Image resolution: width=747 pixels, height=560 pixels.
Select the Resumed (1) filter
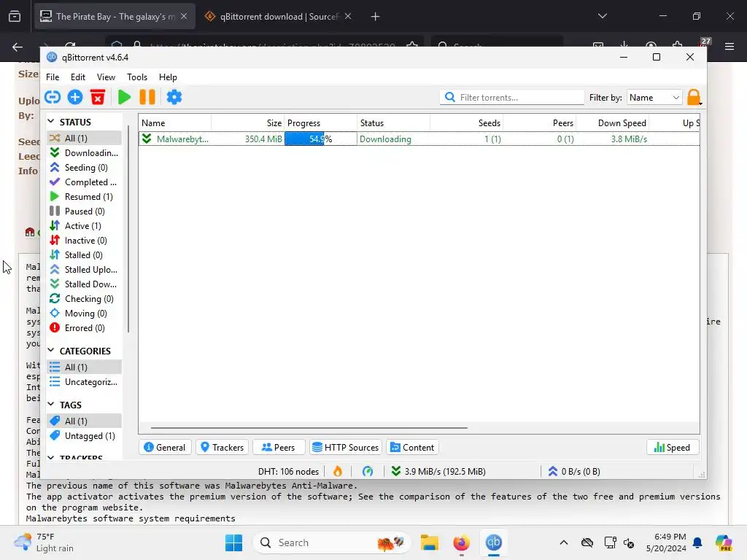pos(85,197)
